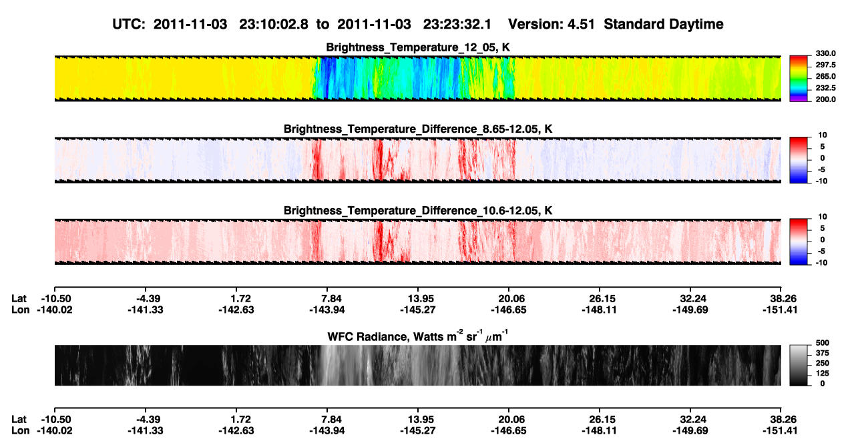Click '10' label on the 8.65-12.05 scale
The height and width of the screenshot is (445, 868).
tap(823, 135)
